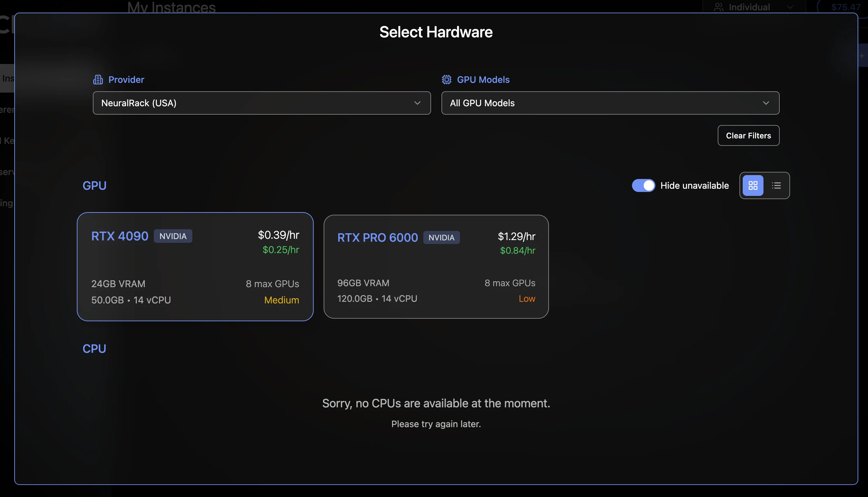Click the NVIDIA badge on RTX PRO 6000 card
The image size is (868, 497).
point(441,237)
